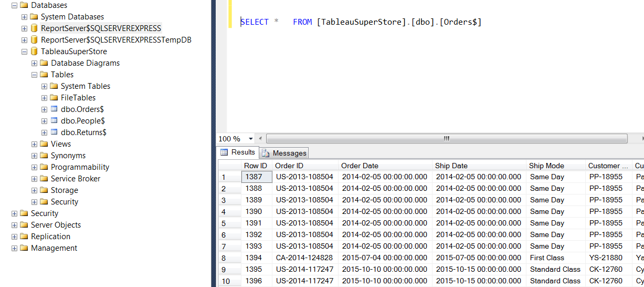Click the Management folder icon
This screenshot has height=287, width=644.
(x=24, y=248)
